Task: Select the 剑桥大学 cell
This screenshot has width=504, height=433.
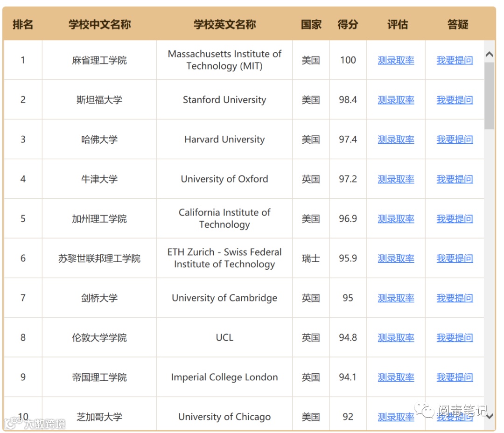Action: pyautogui.click(x=99, y=298)
